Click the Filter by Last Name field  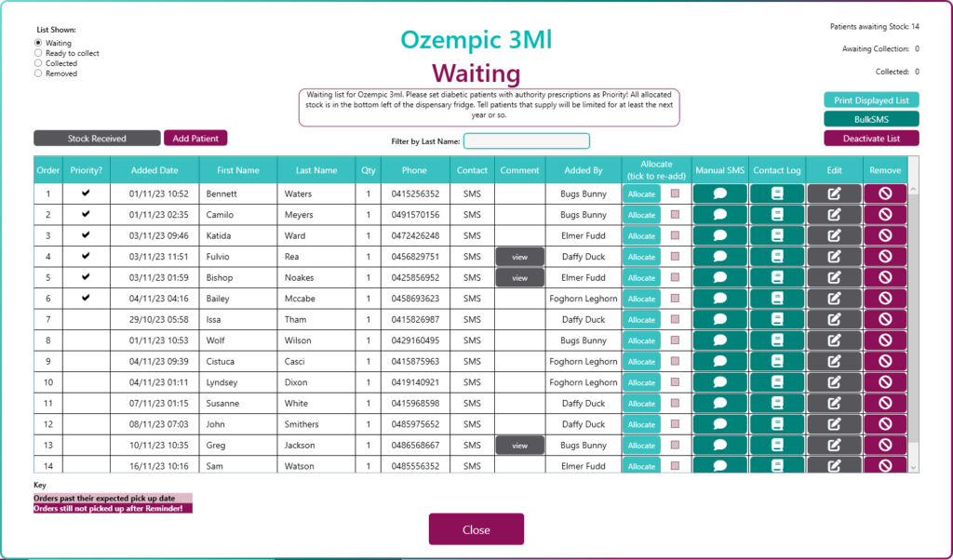(x=527, y=141)
